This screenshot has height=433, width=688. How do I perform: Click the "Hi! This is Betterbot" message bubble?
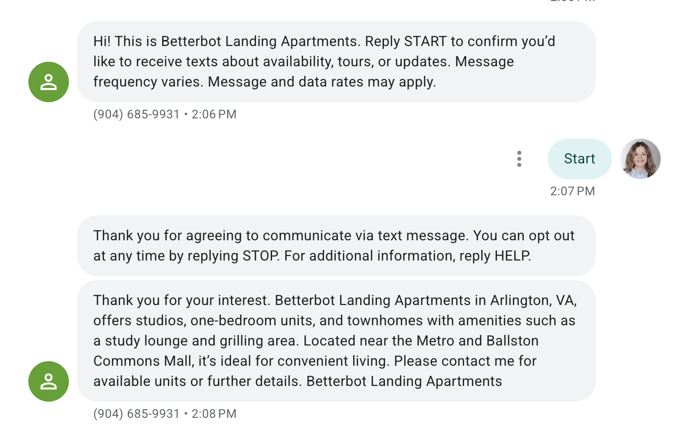click(335, 62)
